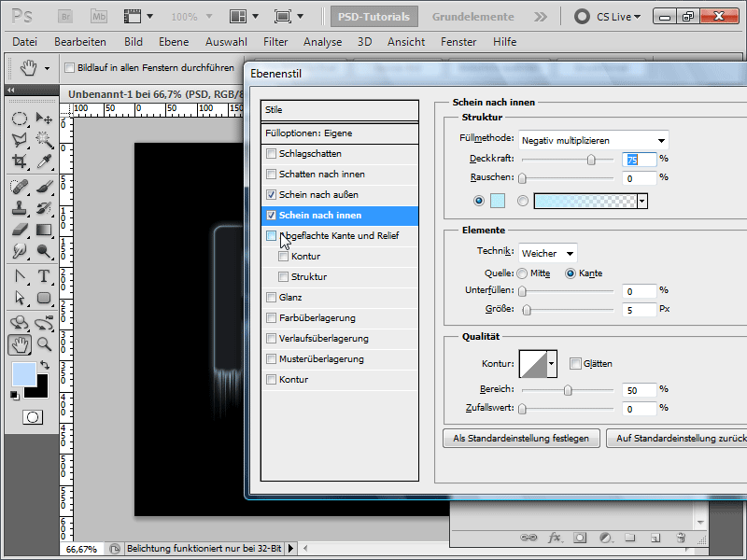Select the Type tool

pyautogui.click(x=44, y=275)
